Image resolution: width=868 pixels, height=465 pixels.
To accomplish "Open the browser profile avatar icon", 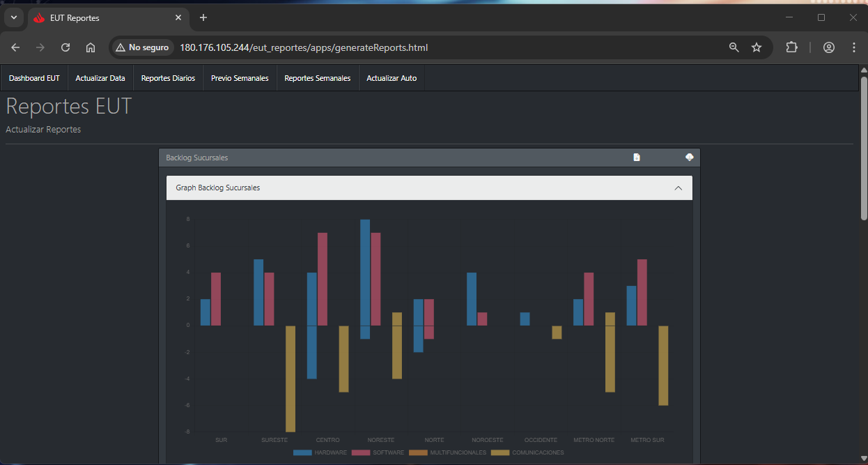I will point(828,47).
